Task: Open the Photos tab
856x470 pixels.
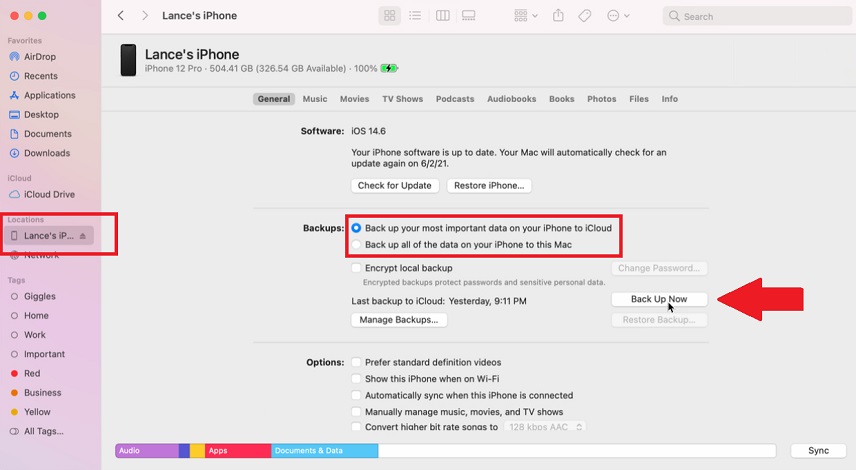Action: (602, 99)
